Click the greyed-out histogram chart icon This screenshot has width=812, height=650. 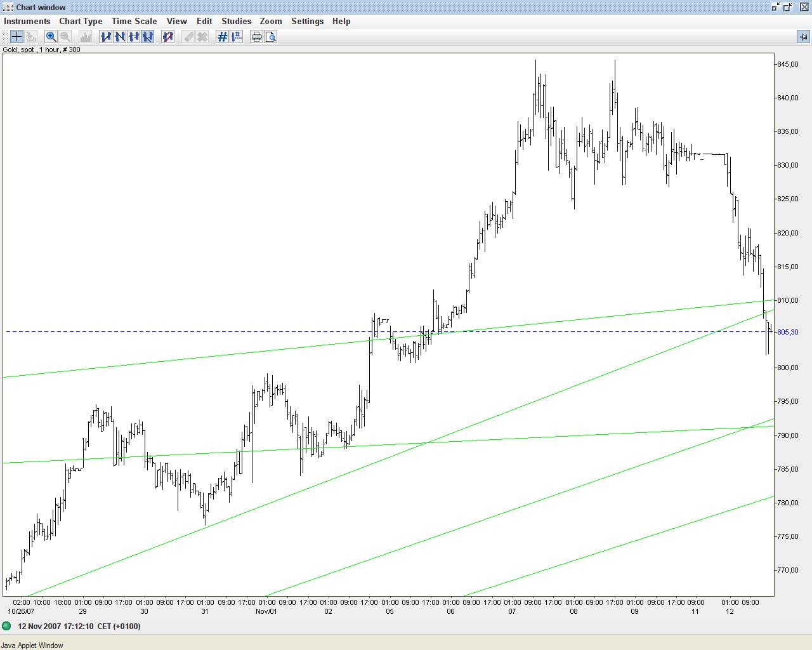click(86, 37)
